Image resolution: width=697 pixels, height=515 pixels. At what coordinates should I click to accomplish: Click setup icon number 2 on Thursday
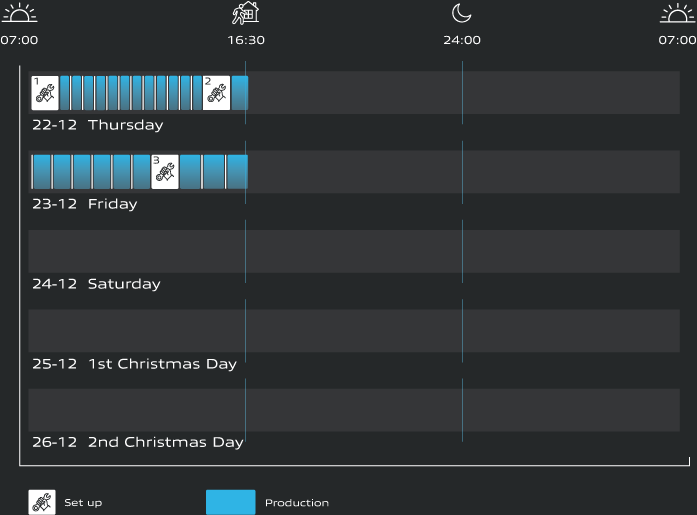pyautogui.click(x=216, y=93)
